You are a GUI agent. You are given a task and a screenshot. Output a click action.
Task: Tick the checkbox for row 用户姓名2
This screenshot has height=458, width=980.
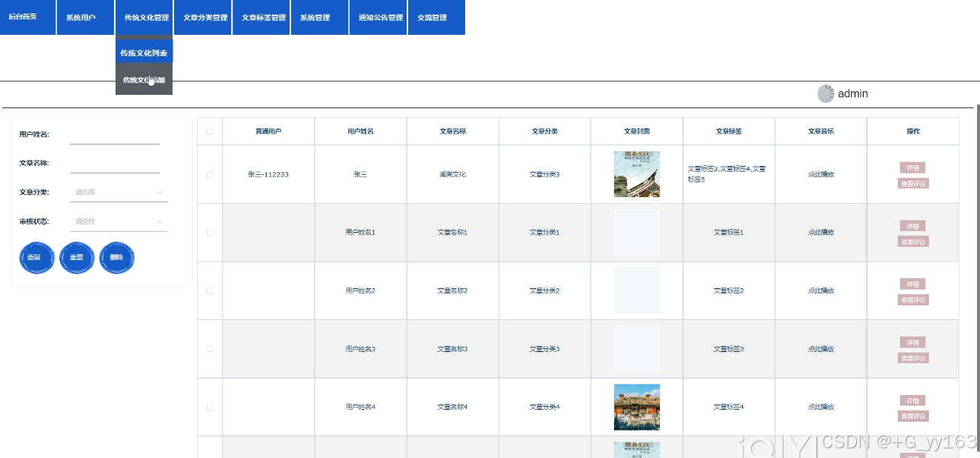[210, 291]
